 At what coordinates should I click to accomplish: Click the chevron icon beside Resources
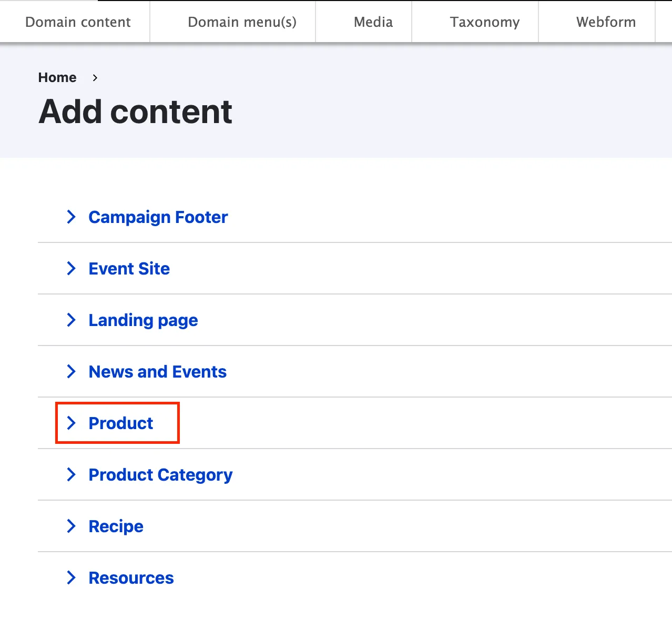[72, 577]
